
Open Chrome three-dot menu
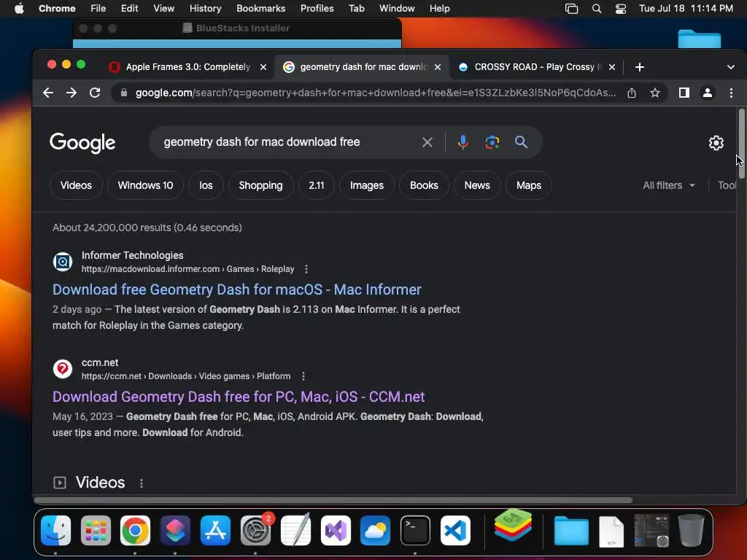click(x=731, y=93)
